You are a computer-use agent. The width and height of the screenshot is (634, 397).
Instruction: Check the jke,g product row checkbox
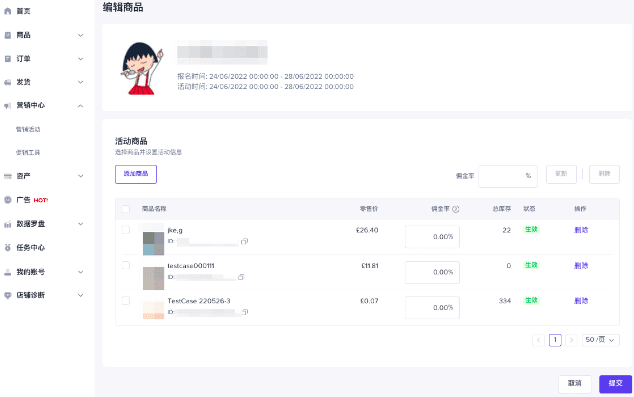[126, 230]
